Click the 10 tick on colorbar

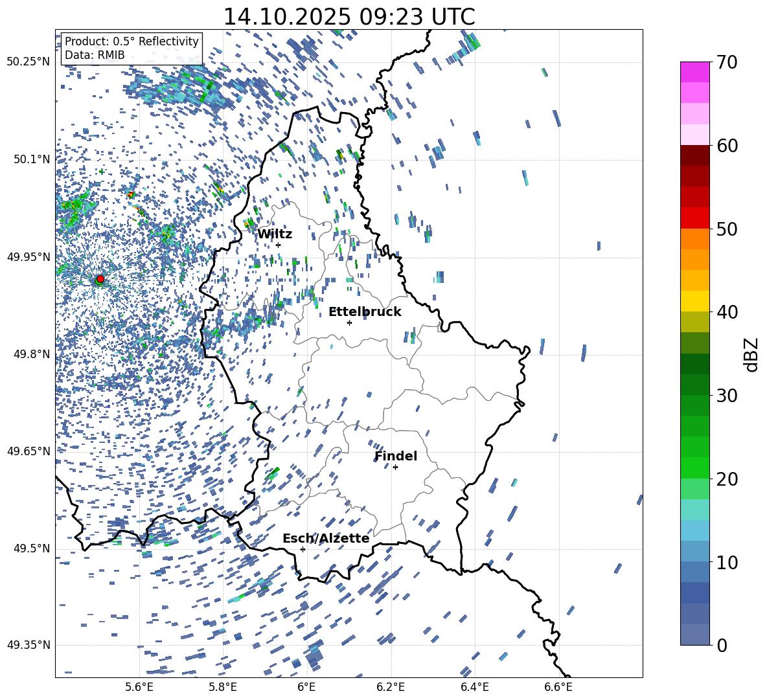click(x=727, y=562)
